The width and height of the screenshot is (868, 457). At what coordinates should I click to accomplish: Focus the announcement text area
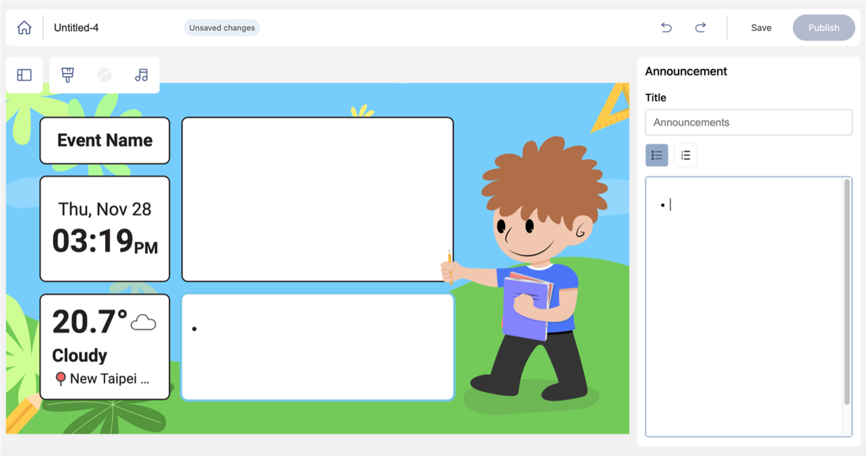point(744,307)
